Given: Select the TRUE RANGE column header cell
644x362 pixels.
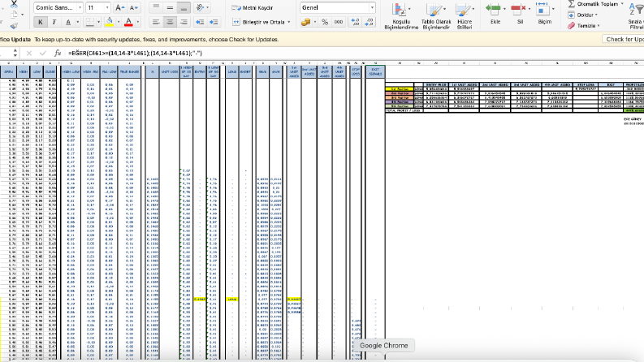Looking at the screenshot, I should pyautogui.click(x=129, y=71).
